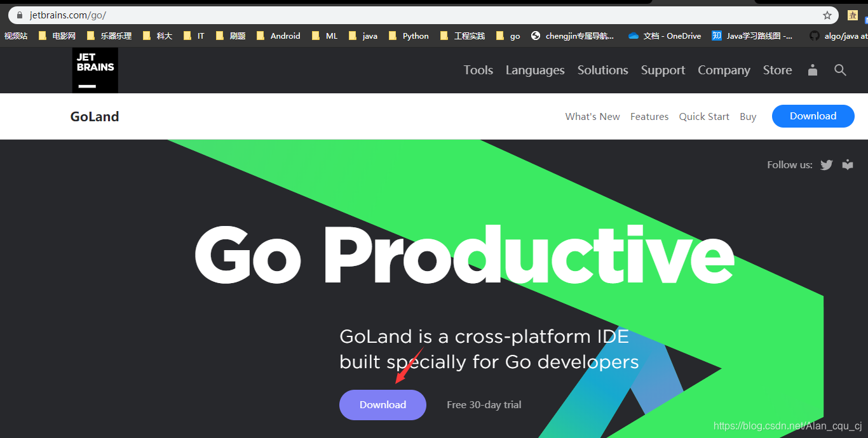The image size is (868, 438).
Task: Open the Tools menu
Action: point(478,70)
